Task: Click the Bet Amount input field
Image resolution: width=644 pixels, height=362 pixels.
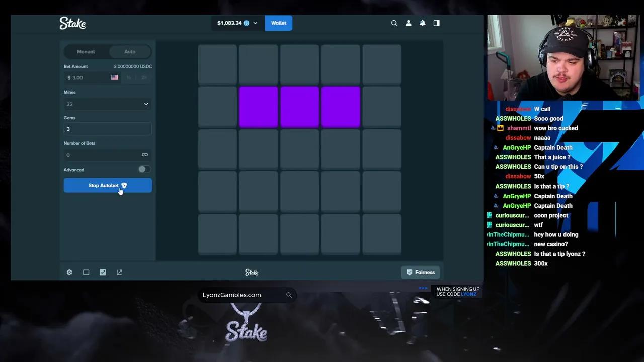Action: pyautogui.click(x=92, y=77)
